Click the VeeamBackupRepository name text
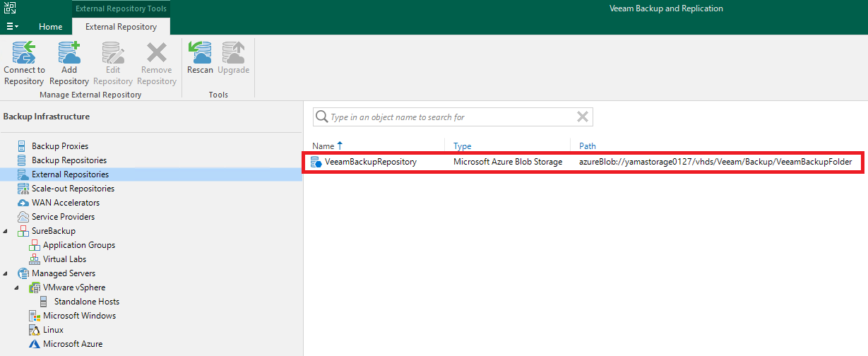868x356 pixels. (x=371, y=162)
